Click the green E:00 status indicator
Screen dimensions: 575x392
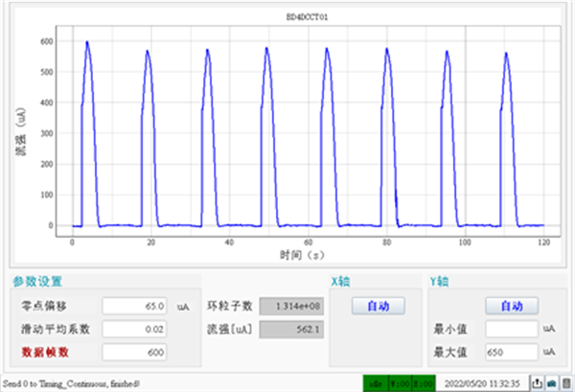point(424,383)
